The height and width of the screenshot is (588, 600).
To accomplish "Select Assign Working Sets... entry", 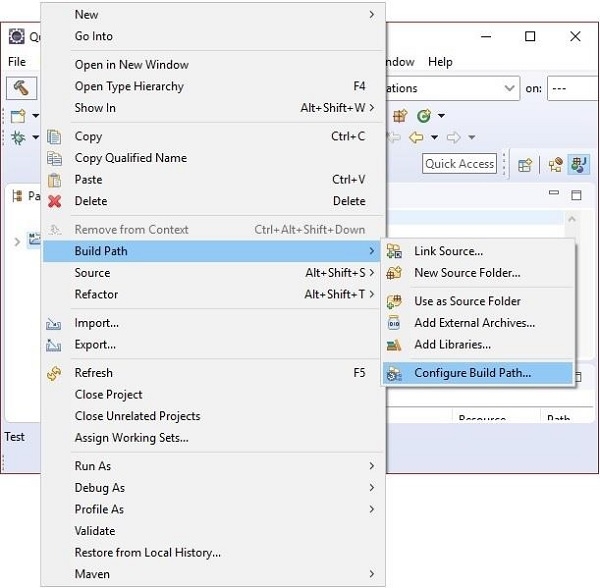I will point(213,438).
